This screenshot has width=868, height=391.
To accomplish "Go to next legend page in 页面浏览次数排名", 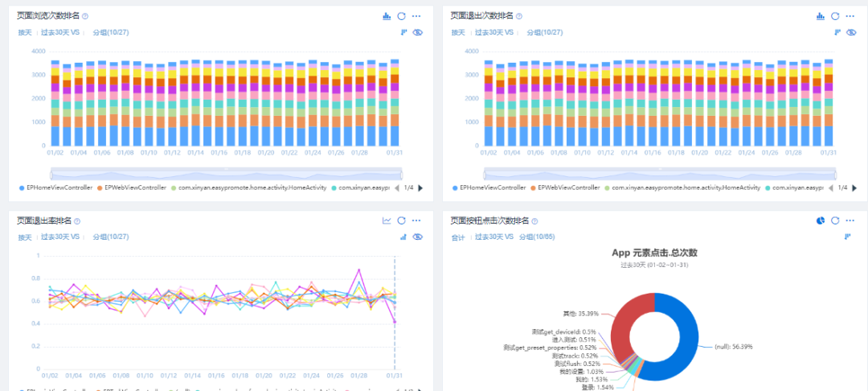I will click(420, 188).
